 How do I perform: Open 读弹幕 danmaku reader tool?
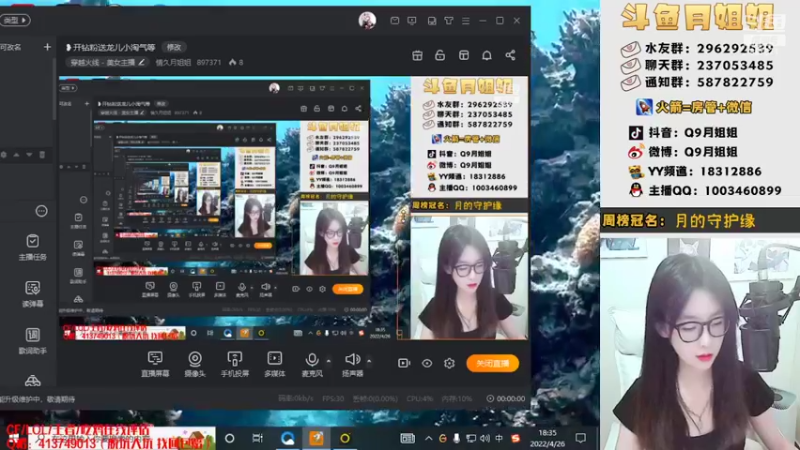[x=33, y=294]
